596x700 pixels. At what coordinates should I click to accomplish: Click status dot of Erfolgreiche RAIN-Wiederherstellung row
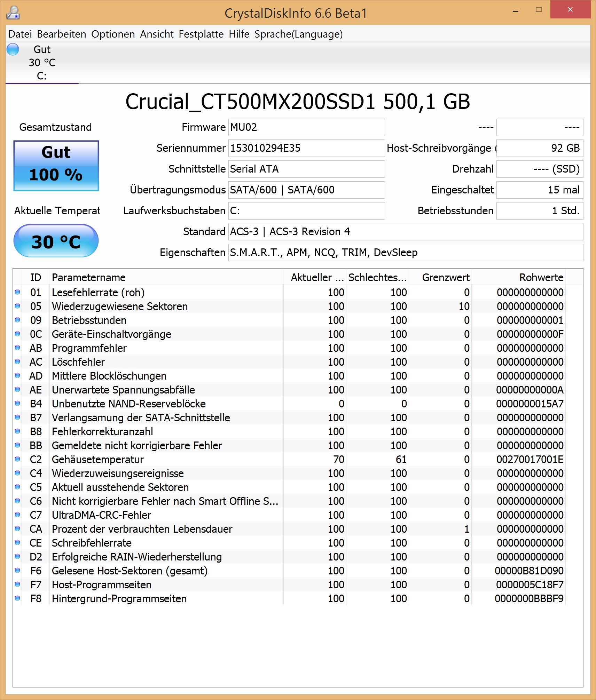click(x=17, y=557)
